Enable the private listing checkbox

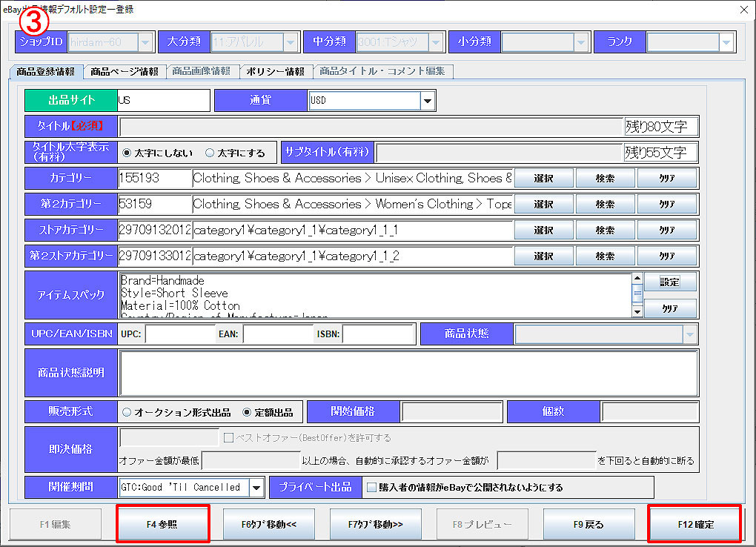pos(373,487)
